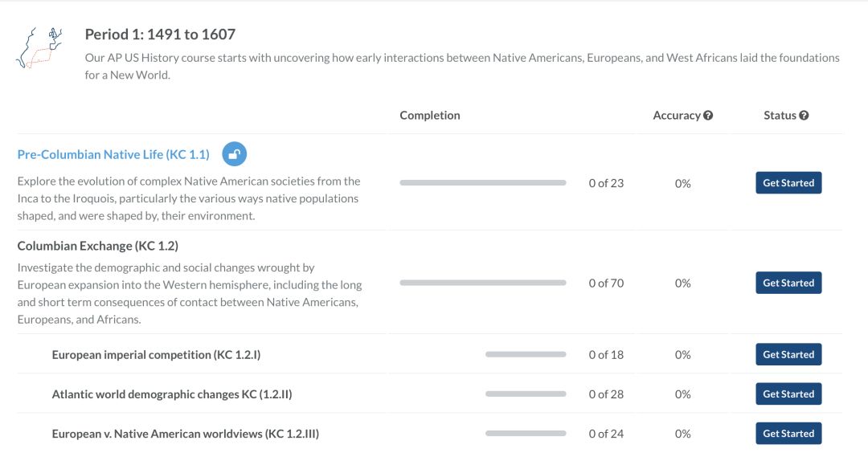The height and width of the screenshot is (465, 868).
Task: Click the Period 1 map illustration icon
Action: coord(39,47)
